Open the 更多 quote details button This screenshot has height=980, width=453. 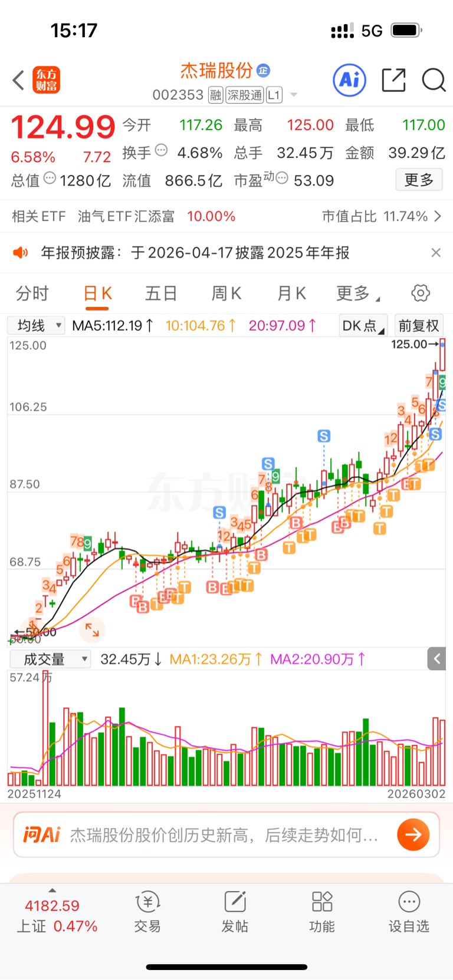(419, 180)
